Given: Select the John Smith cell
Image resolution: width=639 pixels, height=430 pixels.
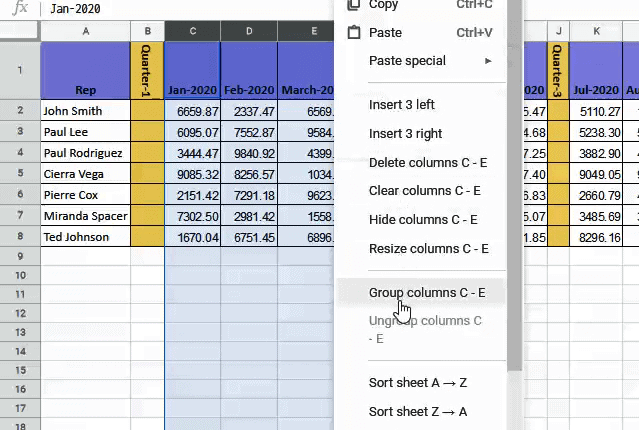Looking at the screenshot, I should click(x=85, y=111).
